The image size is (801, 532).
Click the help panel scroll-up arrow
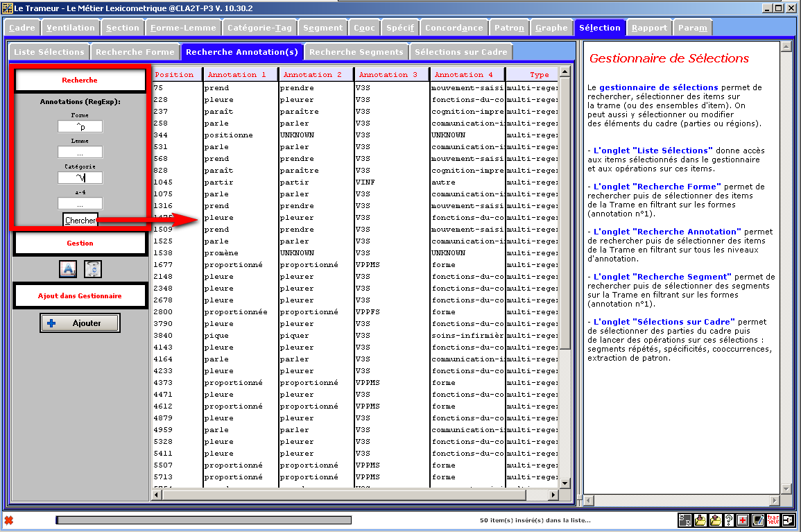(x=786, y=47)
